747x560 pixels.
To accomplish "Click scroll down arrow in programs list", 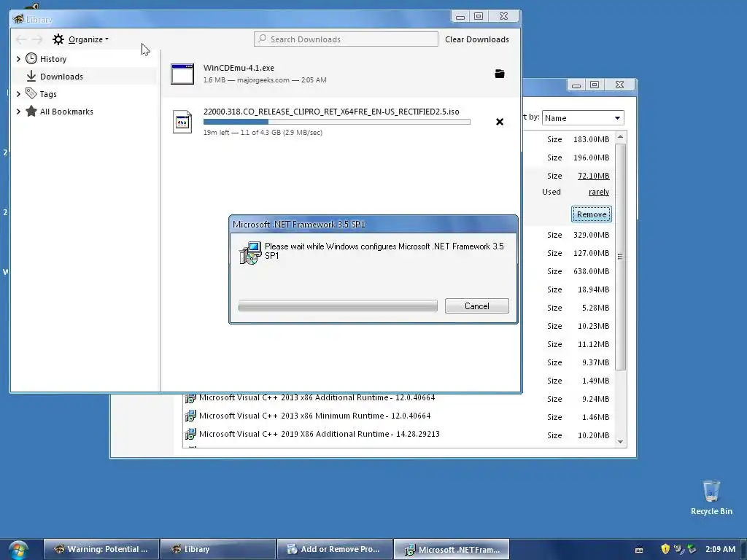I will point(620,442).
